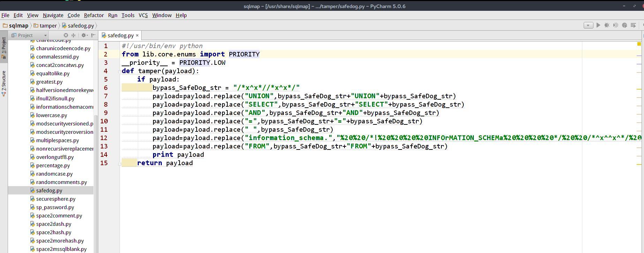Screen dimensions: 644x253
Task: Click the PRIORITY import name on line 2
Action: 244,54
